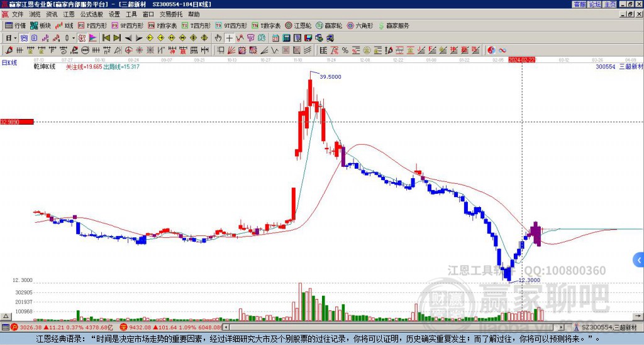Viewport: 644px width, 345px height.
Task: Open the T数字表 tool
Action: pyautogui.click(x=266, y=25)
